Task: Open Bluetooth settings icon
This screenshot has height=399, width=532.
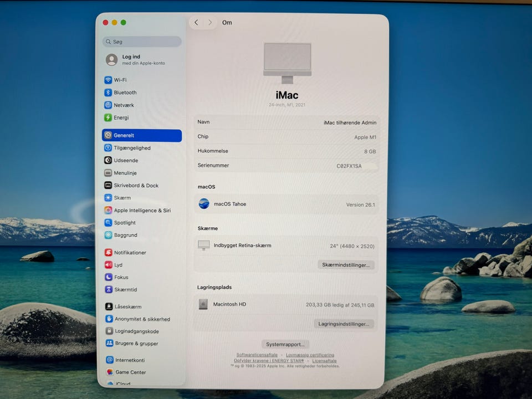Action: point(108,93)
